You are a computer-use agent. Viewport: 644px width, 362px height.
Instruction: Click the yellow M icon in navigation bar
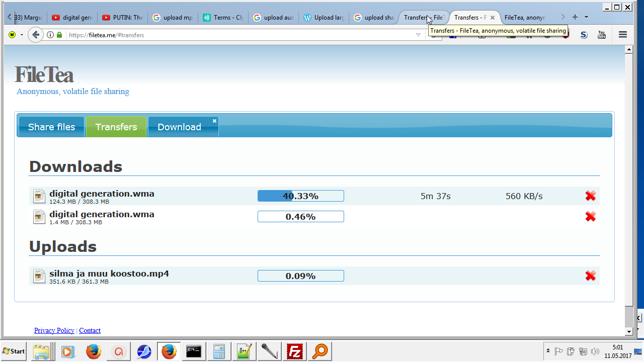point(12,35)
